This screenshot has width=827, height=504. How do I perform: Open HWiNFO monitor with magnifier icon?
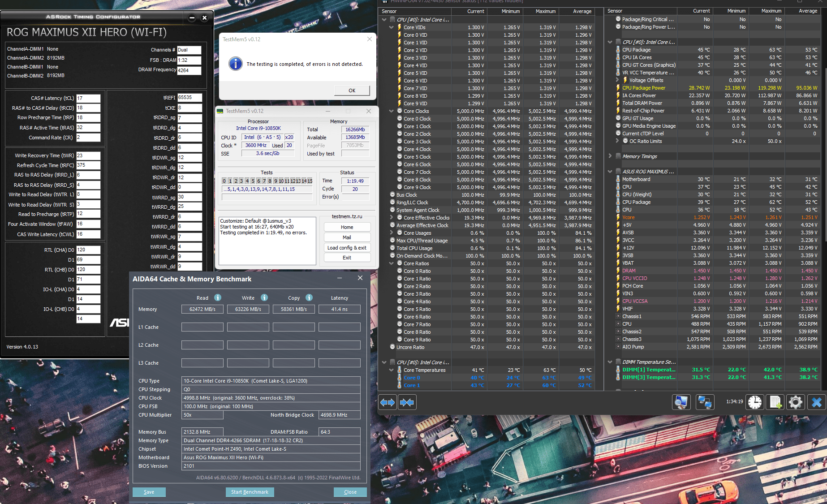tap(681, 402)
